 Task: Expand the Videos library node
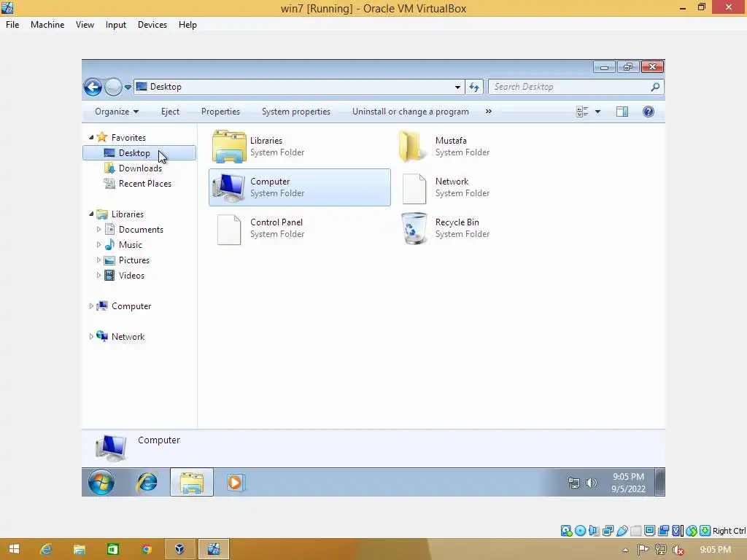[98, 275]
